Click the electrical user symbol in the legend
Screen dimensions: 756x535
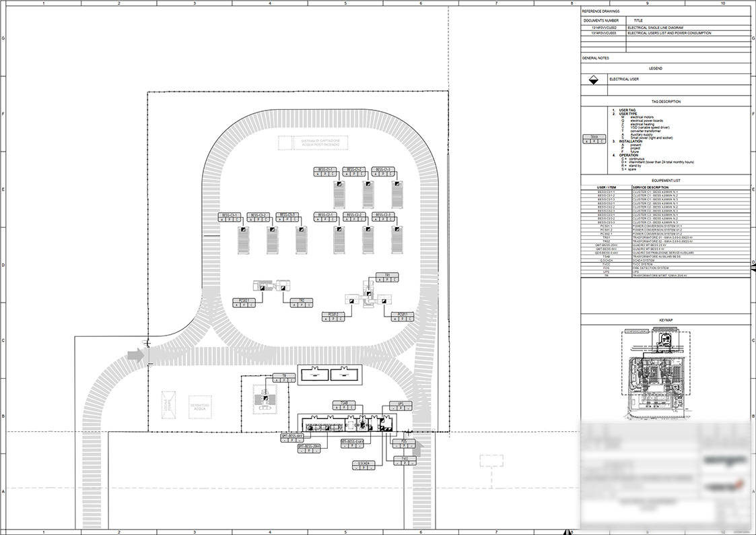[594, 80]
